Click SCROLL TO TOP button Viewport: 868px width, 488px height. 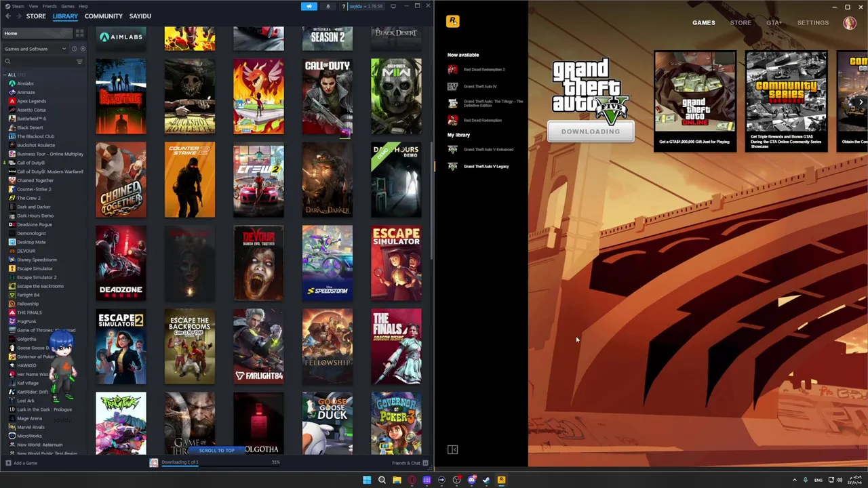pos(217,450)
